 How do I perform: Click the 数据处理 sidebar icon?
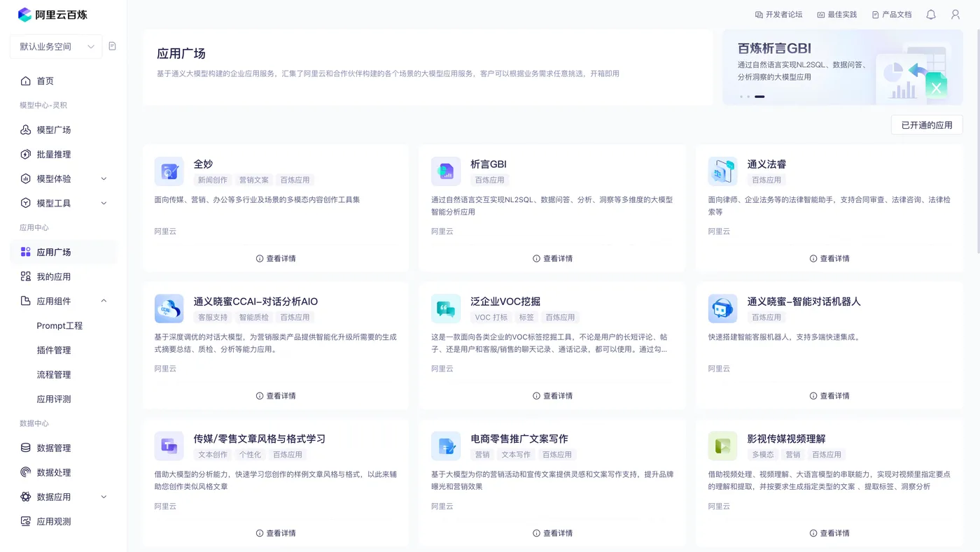point(26,473)
